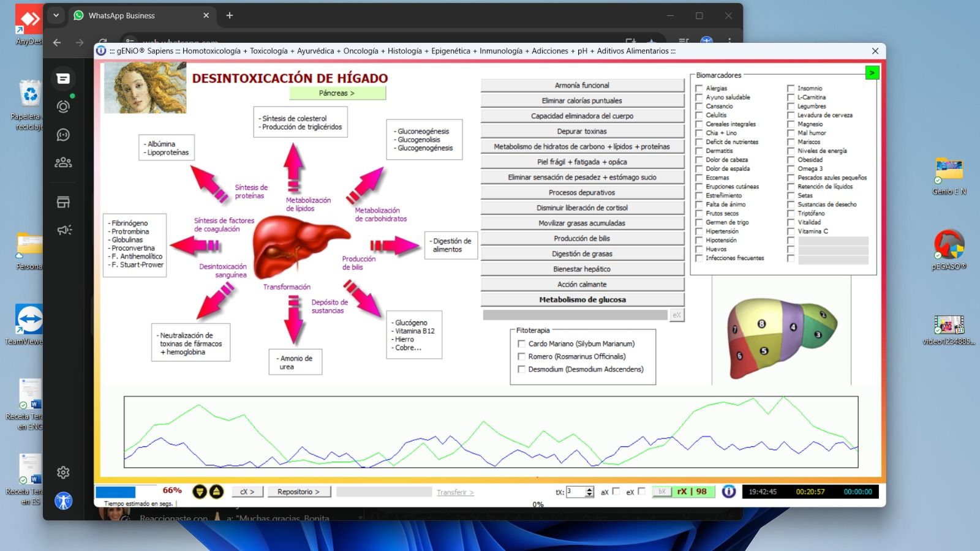The image size is (980, 551).
Task: Click the WhatsApp profile avatar icon
Action: 63,501
